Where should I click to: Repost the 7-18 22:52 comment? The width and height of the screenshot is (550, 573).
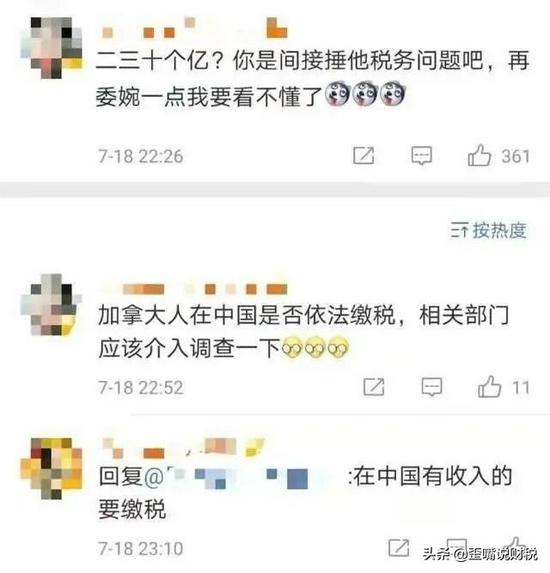373,387
